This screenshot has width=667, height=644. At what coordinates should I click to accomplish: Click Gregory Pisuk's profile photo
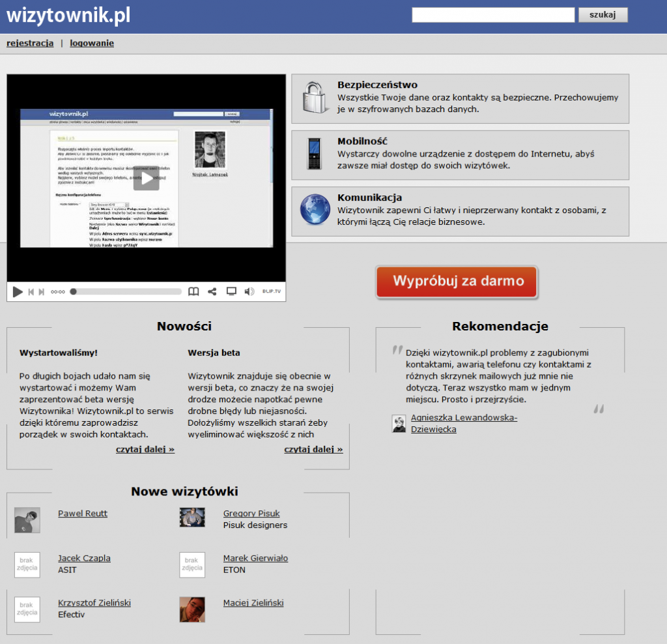[192, 517]
